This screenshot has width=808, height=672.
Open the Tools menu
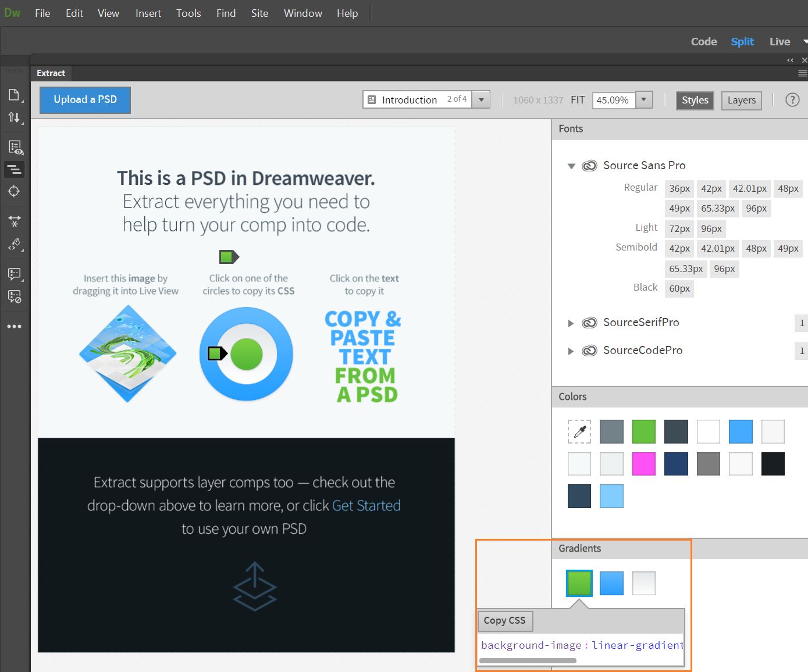[188, 13]
